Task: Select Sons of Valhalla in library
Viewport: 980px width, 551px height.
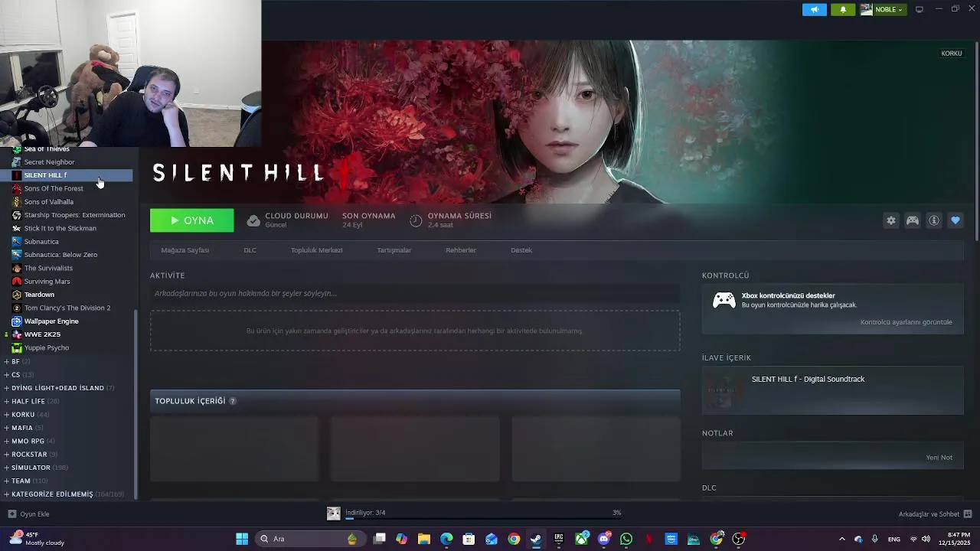Action: (x=49, y=202)
